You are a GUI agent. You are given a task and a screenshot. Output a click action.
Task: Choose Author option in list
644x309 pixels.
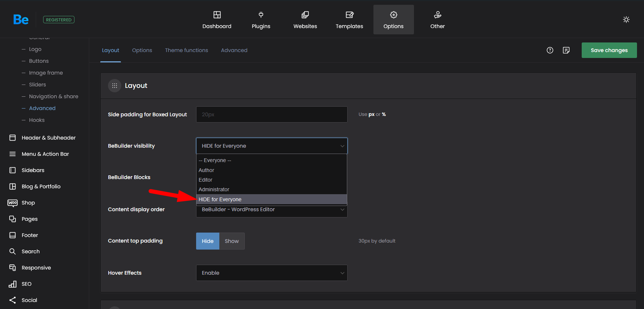(x=272, y=170)
